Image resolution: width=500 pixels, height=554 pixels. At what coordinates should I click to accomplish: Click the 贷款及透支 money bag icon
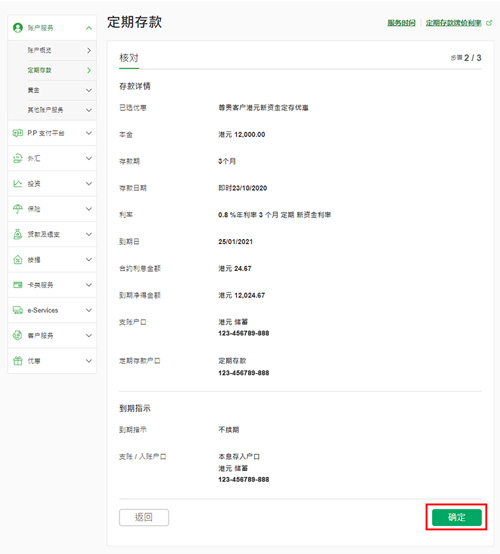click(x=18, y=234)
